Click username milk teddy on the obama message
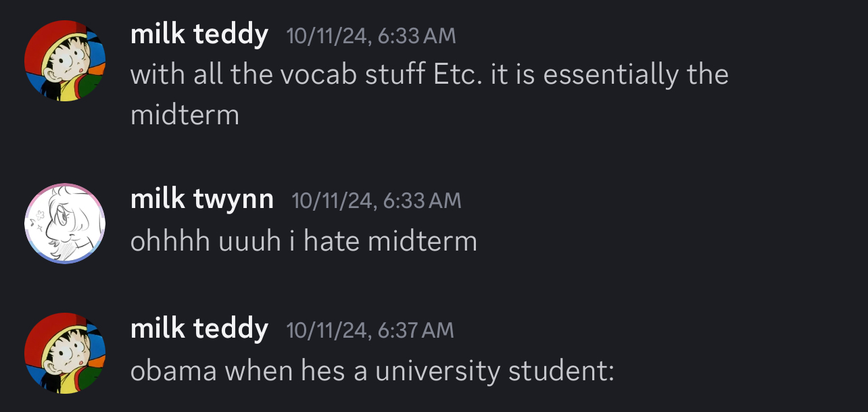Image resolution: width=868 pixels, height=412 pixels. [x=199, y=328]
